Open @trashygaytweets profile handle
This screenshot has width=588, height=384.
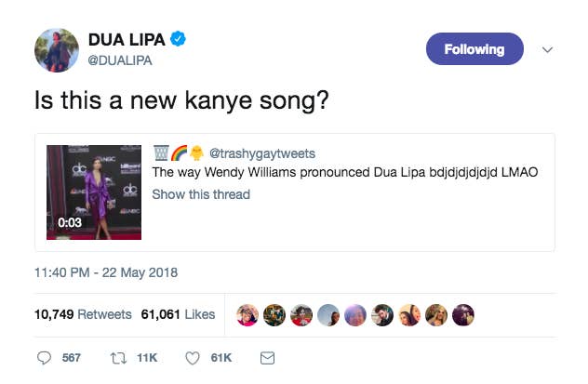click(262, 153)
